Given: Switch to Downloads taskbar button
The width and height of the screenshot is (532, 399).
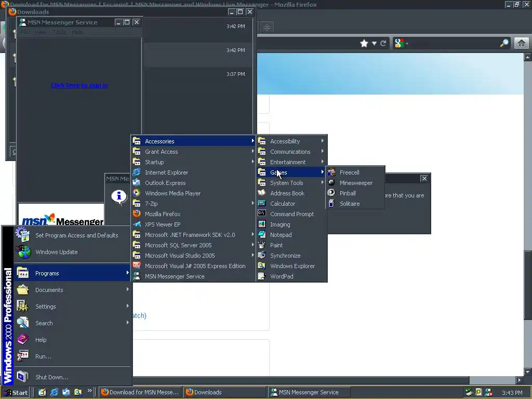Looking at the screenshot, I should click(224, 392).
